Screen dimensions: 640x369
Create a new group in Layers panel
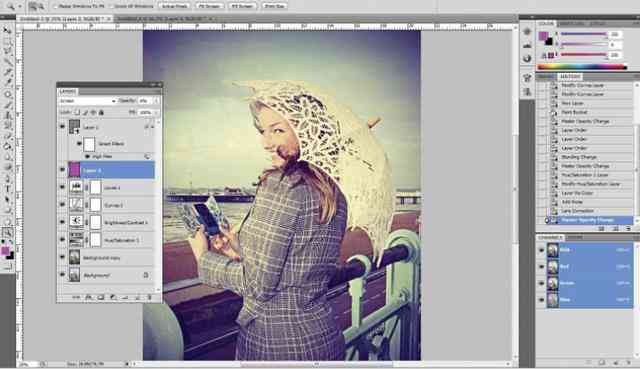pos(125,298)
